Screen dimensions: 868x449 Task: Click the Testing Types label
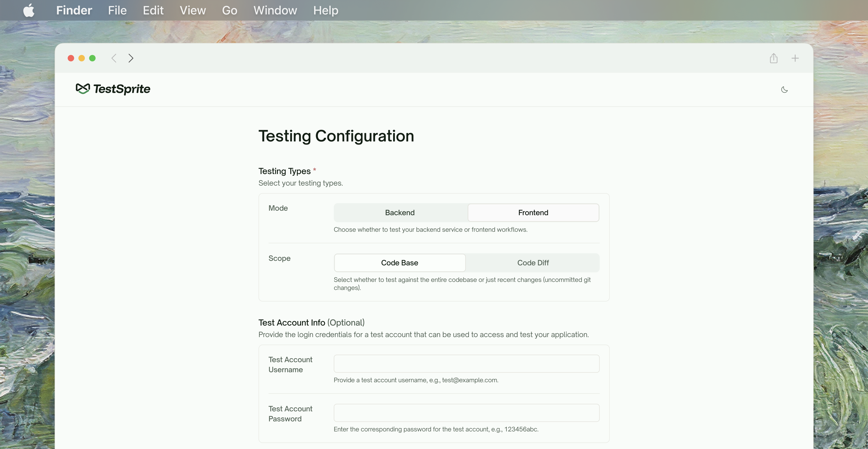(284, 171)
